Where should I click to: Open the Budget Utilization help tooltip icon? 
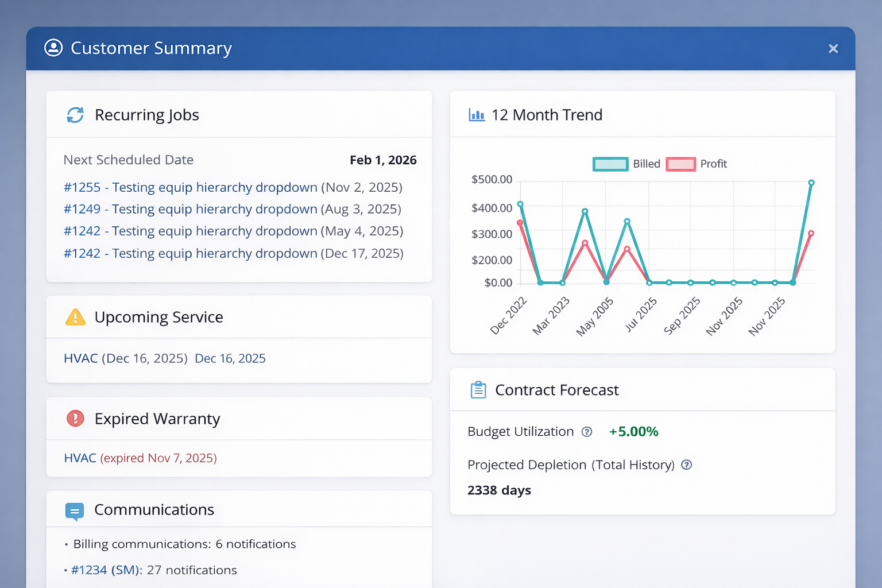(587, 432)
